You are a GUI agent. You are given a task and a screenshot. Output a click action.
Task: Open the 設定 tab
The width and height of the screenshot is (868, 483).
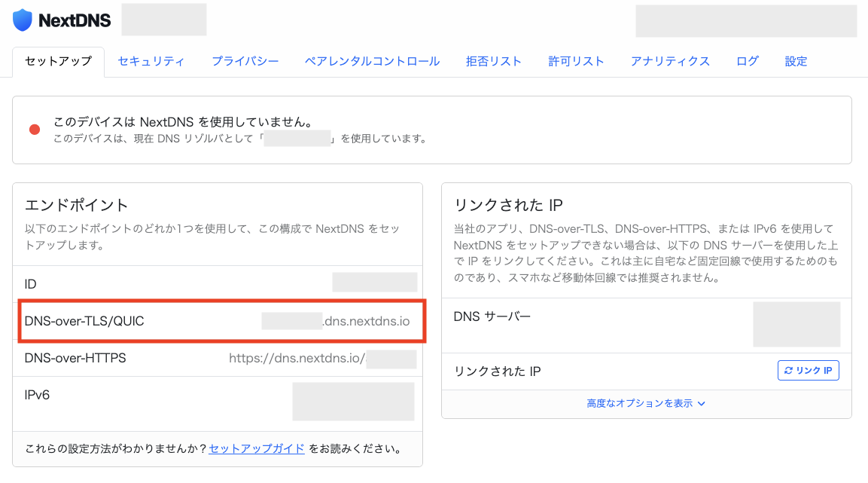coord(796,61)
